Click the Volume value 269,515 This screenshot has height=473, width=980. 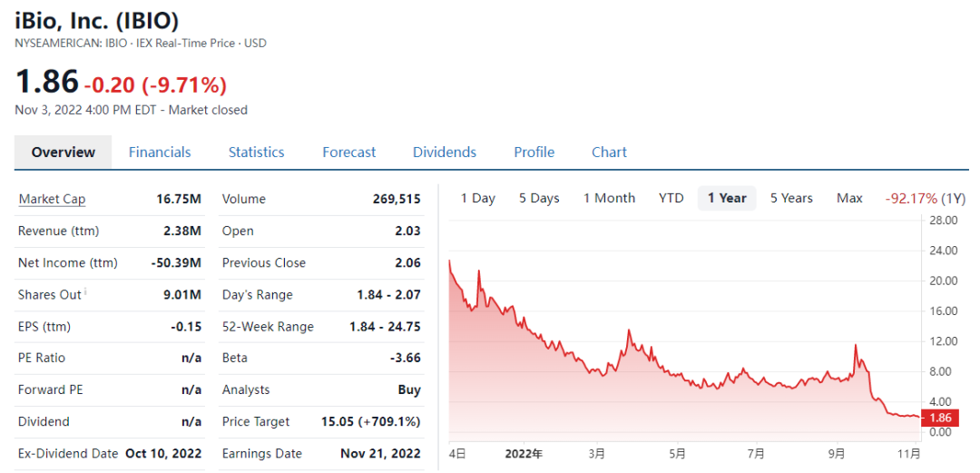397,199
